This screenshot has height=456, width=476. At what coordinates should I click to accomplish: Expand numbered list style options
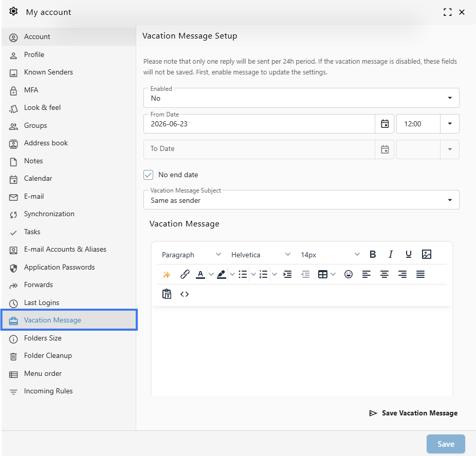tap(274, 274)
